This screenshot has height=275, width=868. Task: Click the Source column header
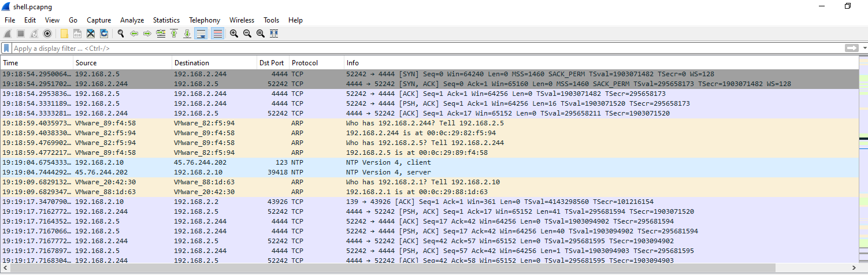123,63
